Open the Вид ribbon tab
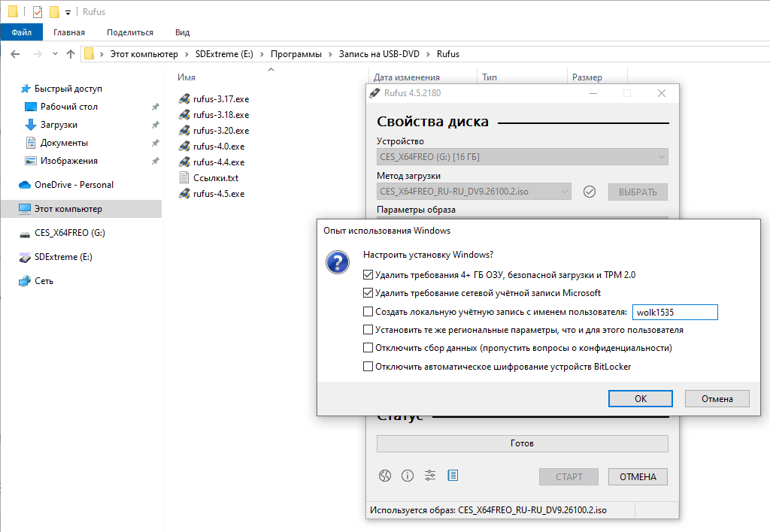The width and height of the screenshot is (770, 532). click(x=182, y=32)
